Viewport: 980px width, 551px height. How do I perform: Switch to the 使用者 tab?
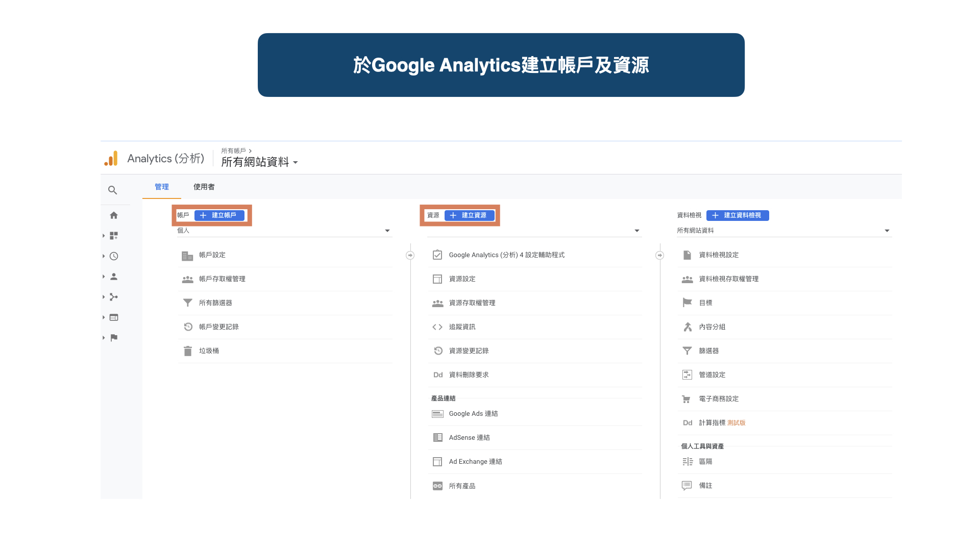pos(204,187)
